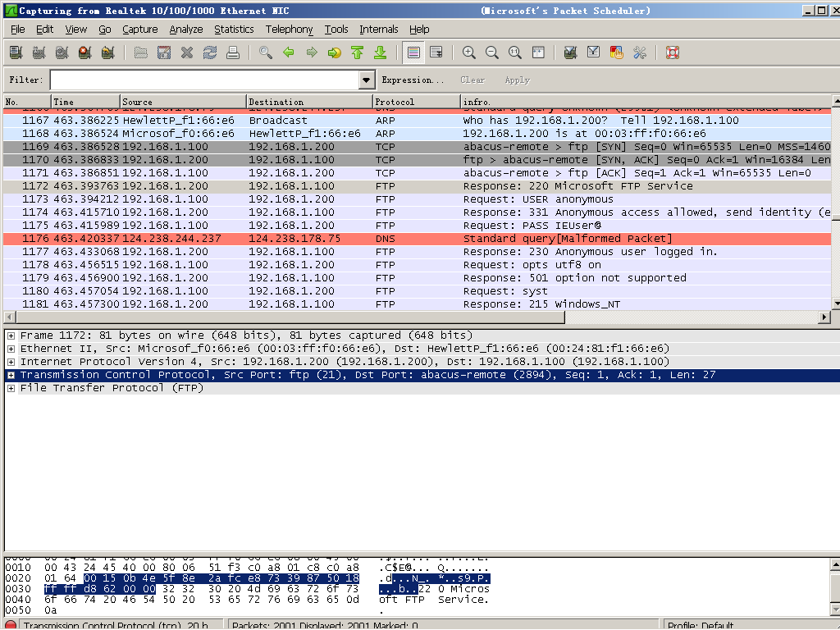Open a capture file

(140, 52)
